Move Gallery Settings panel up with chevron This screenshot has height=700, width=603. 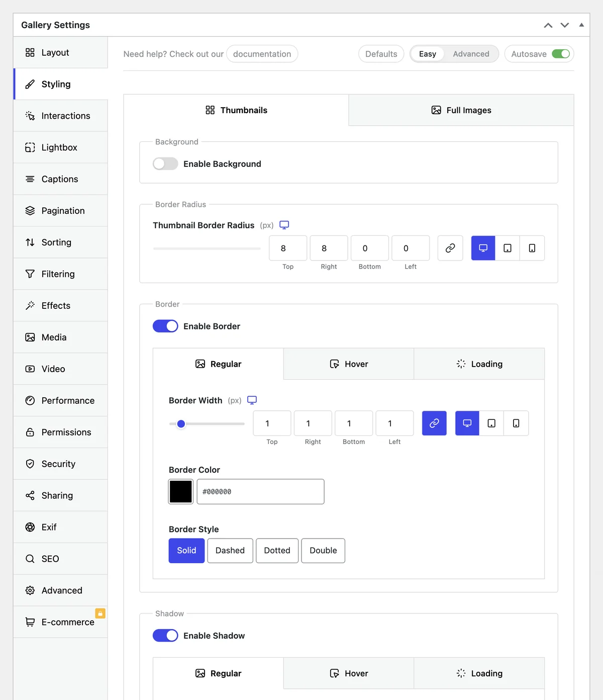[x=548, y=25]
